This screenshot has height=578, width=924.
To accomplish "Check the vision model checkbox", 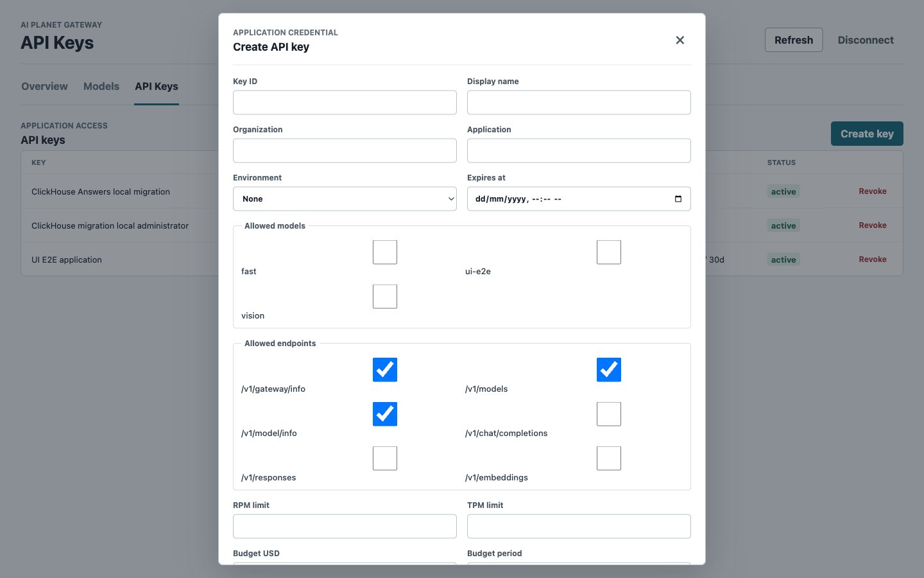I will (x=385, y=297).
